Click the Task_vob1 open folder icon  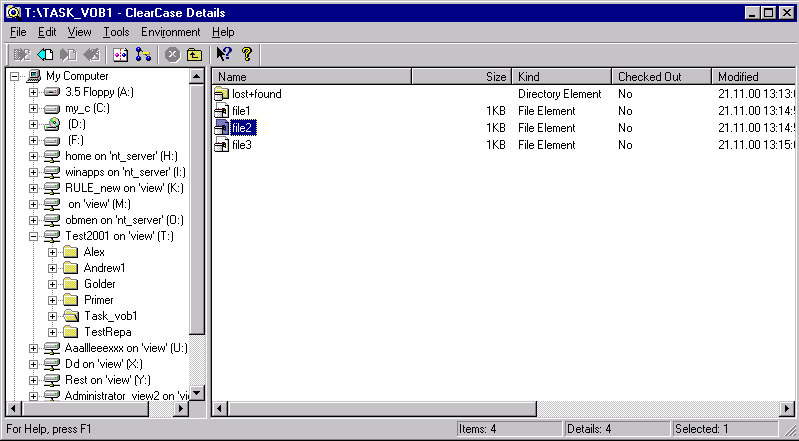[x=70, y=316]
